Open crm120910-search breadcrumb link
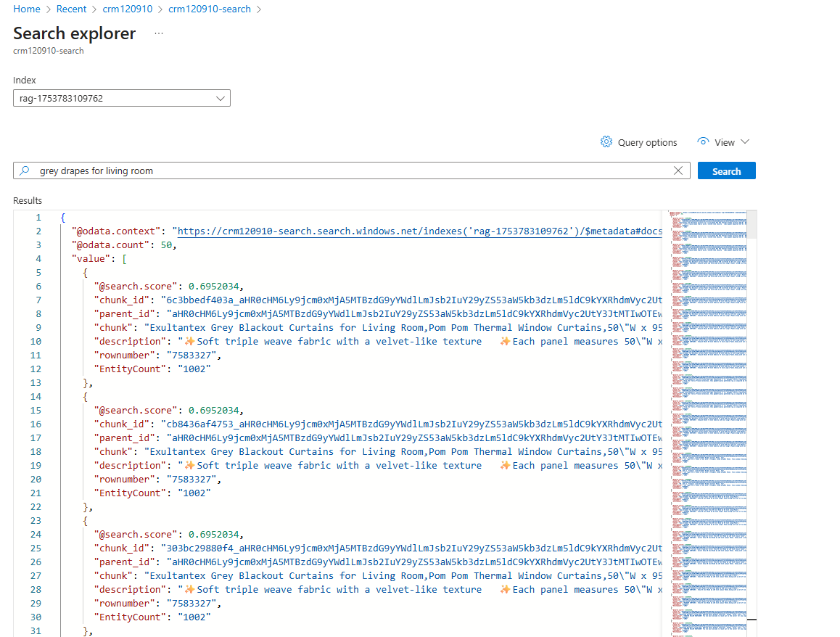The height and width of the screenshot is (637, 840). [x=210, y=9]
